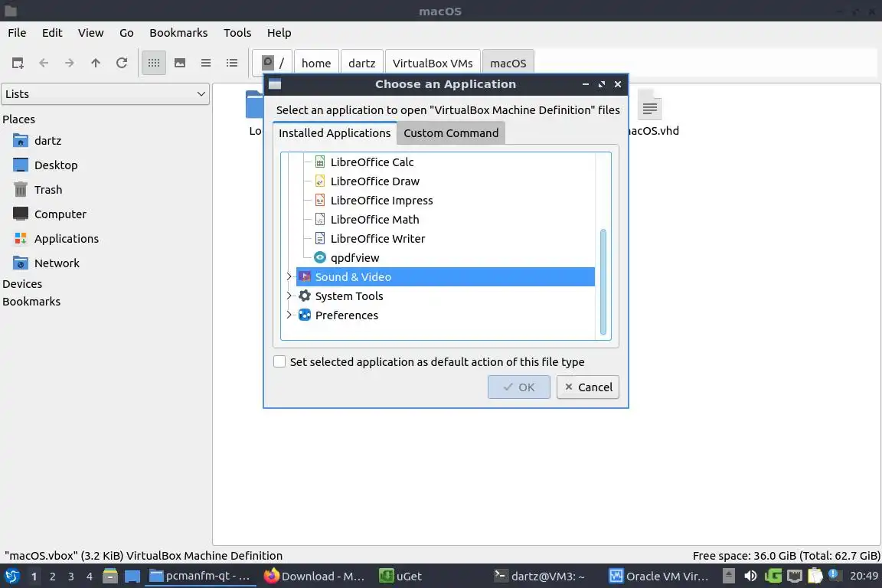This screenshot has width=882, height=588.
Task: Switch to Oracle VM VirtualBox window
Action: tap(658, 577)
